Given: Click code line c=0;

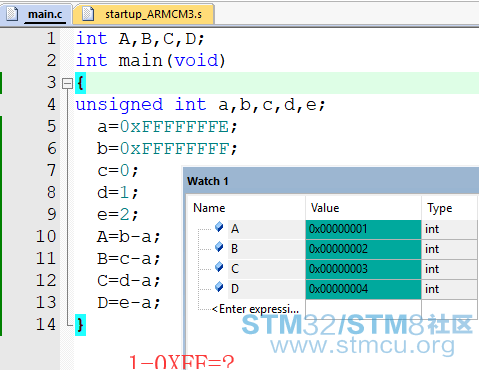Looking at the screenshot, I should coord(118,171).
